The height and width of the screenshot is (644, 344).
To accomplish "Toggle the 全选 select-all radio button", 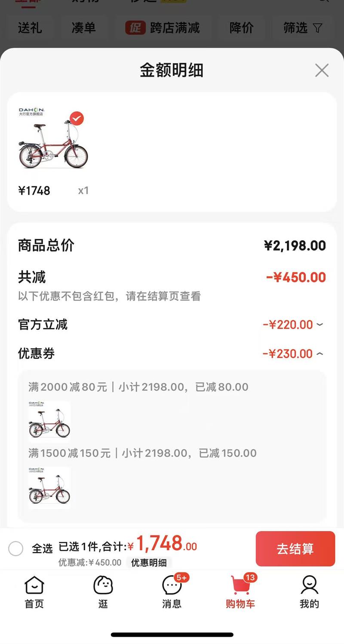I will [x=16, y=548].
